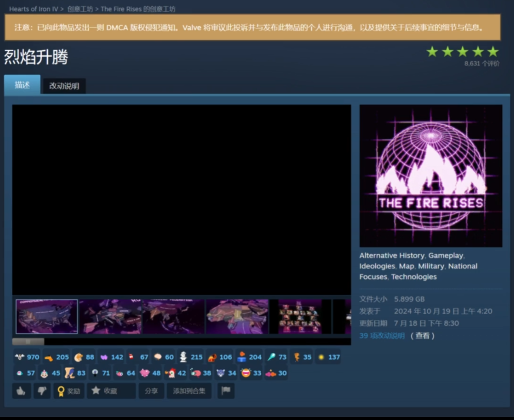514x420 pixels.
Task: Click the laughing face award showing 33
Action: pos(251,373)
